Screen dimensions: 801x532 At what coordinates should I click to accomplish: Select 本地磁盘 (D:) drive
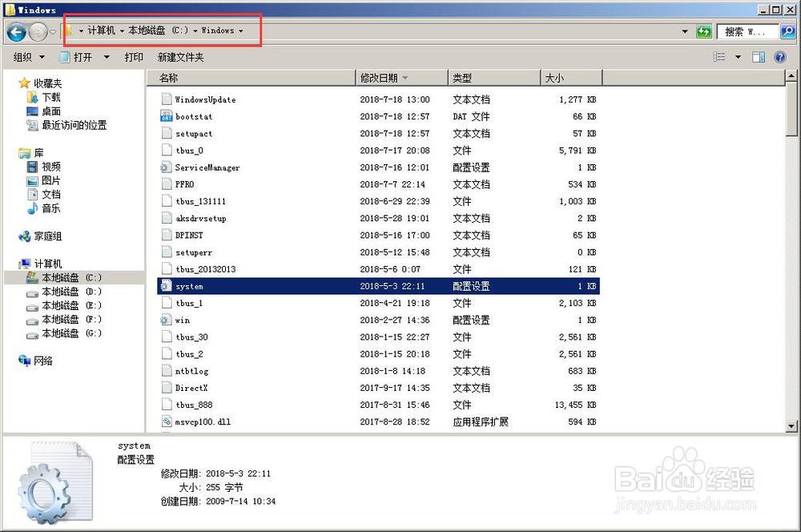click(64, 292)
